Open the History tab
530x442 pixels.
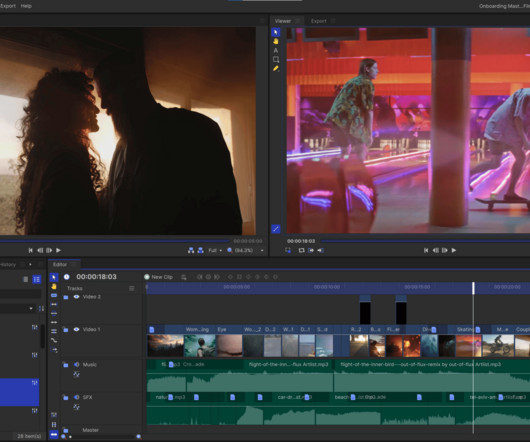tap(7, 265)
